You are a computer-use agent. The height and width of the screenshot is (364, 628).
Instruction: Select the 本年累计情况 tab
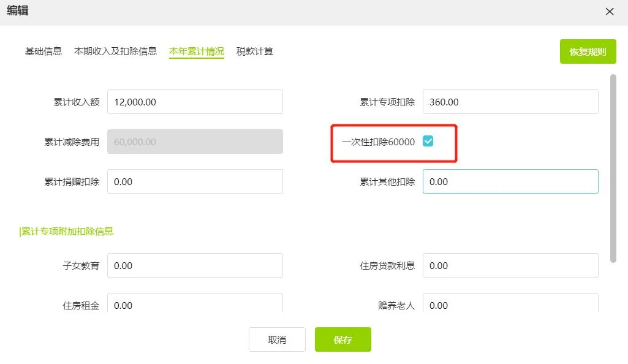pyautogui.click(x=196, y=51)
